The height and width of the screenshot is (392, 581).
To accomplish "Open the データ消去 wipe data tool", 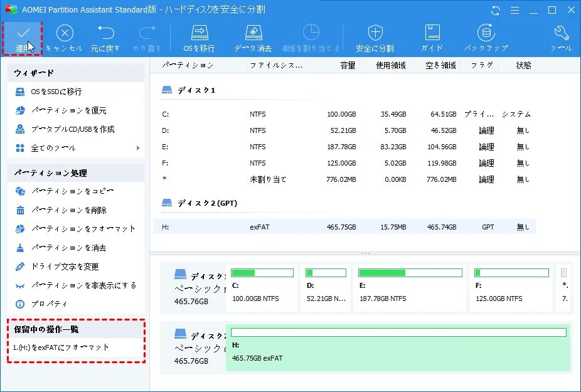I will point(253,38).
